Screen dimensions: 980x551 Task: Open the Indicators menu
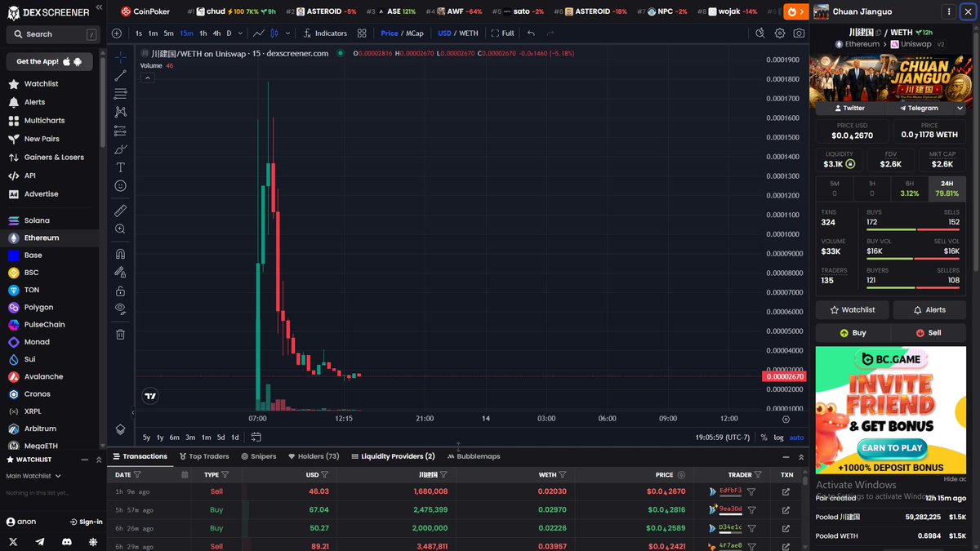click(x=325, y=33)
